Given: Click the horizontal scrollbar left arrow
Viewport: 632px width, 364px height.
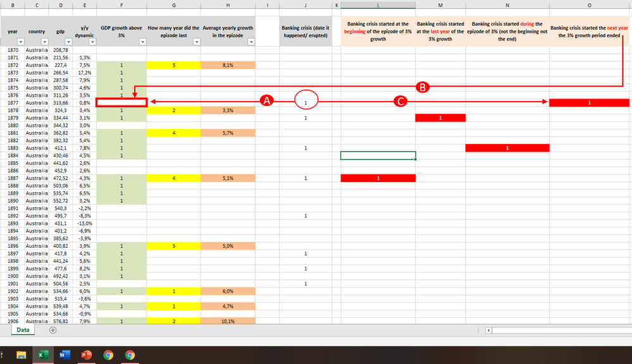Looking at the screenshot, I should click(x=488, y=330).
